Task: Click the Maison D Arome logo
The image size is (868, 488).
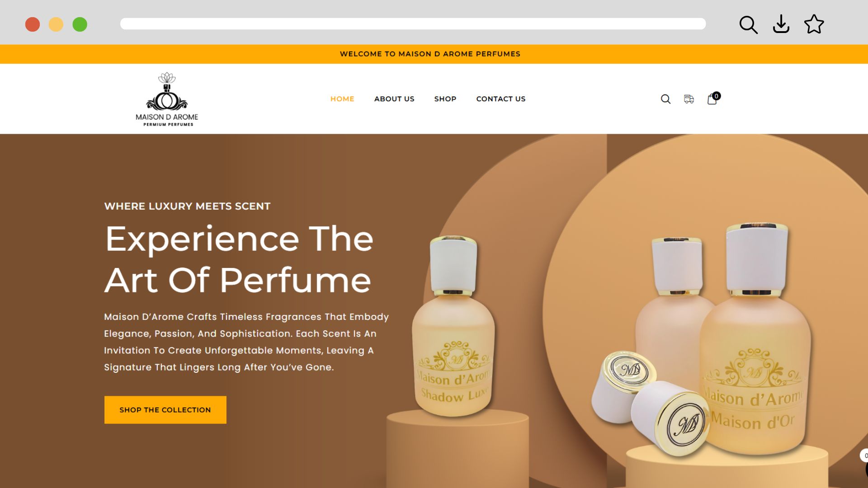Action: click(167, 99)
